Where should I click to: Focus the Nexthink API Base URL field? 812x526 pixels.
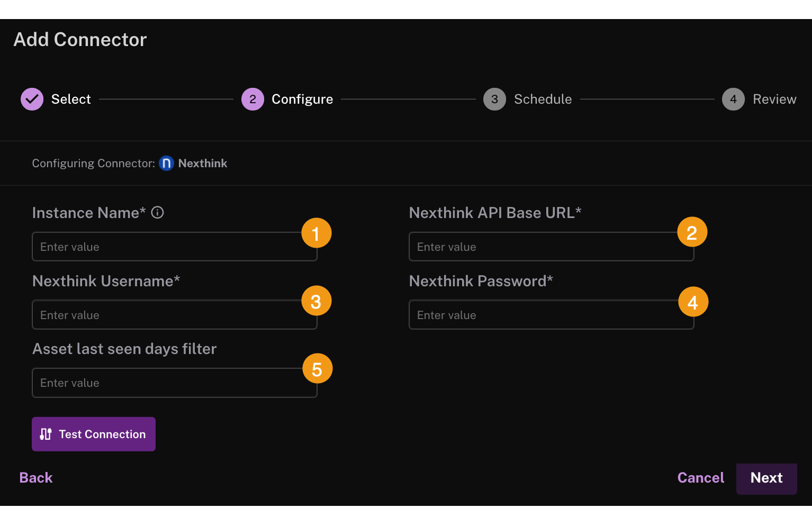point(551,247)
